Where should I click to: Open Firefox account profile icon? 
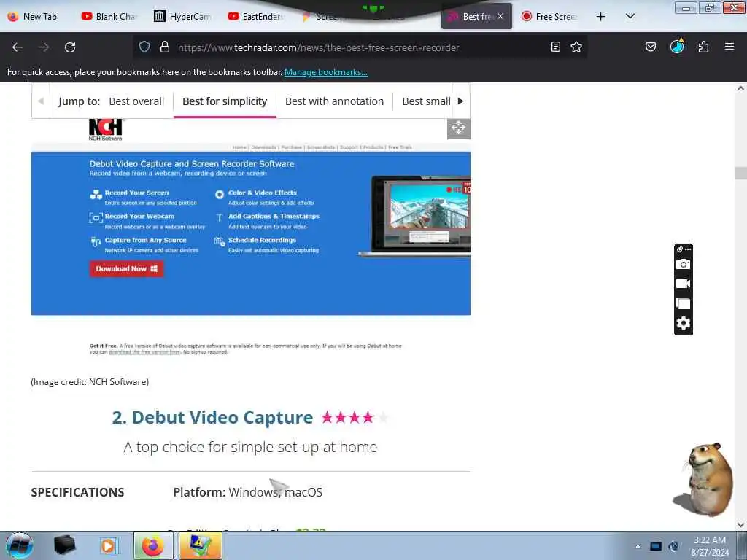(x=677, y=46)
